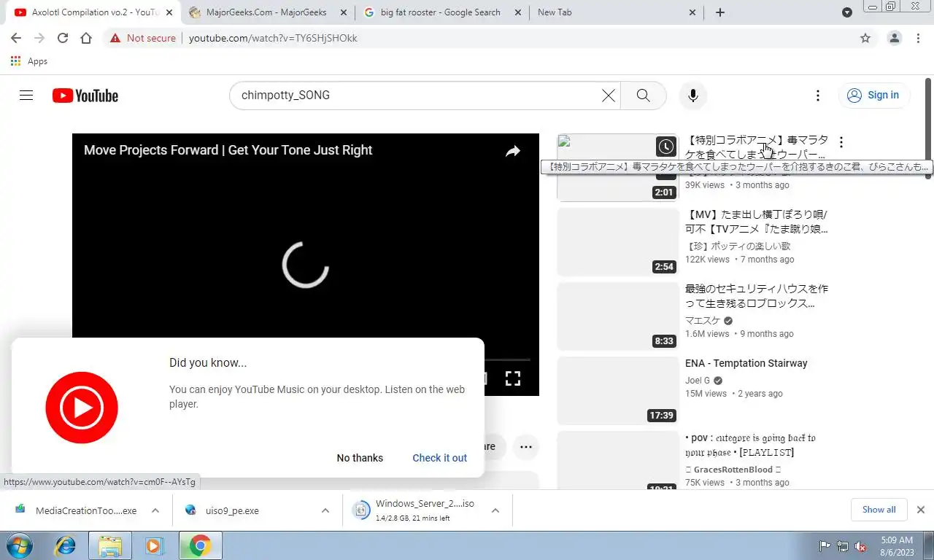934x560 pixels.
Task: Open action menu of first suggested video
Action: [841, 142]
